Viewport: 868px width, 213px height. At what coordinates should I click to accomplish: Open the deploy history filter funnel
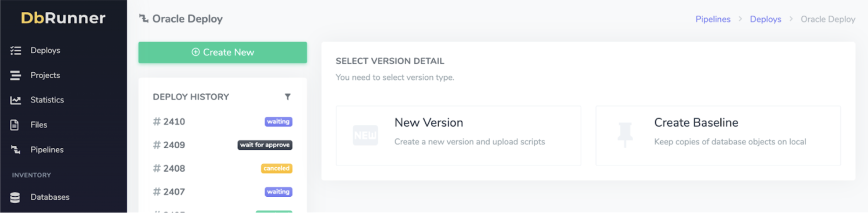pos(287,97)
